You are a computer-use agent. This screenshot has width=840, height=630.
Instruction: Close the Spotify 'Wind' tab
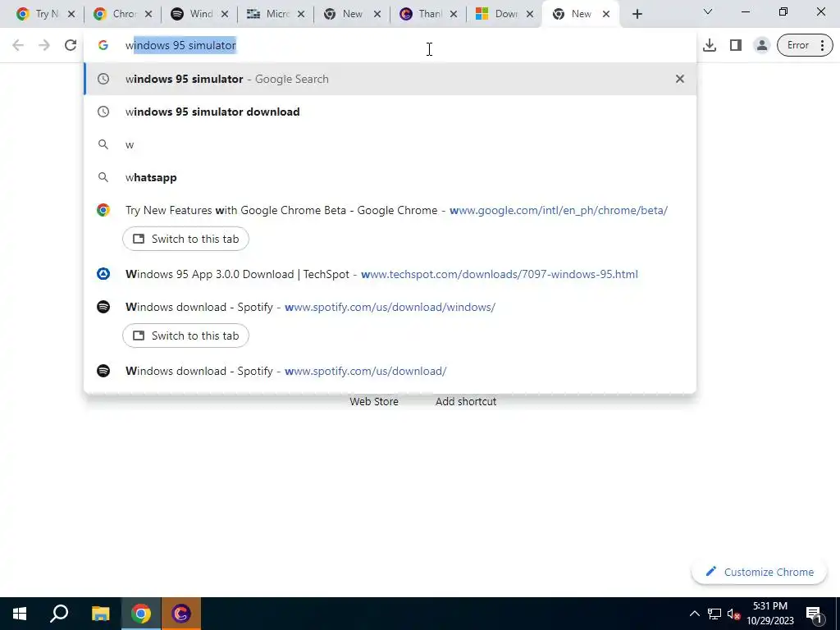tap(225, 15)
